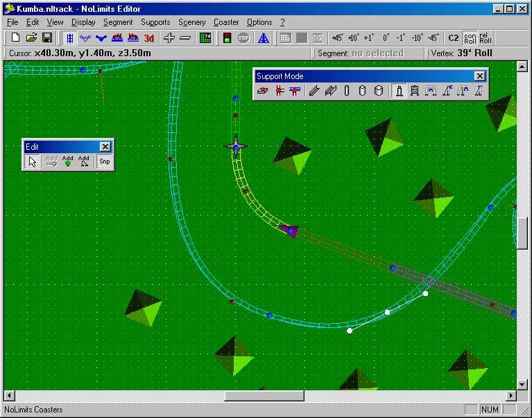The image size is (532, 418).
Task: Click the green traffic light icon
Action: [227, 38]
